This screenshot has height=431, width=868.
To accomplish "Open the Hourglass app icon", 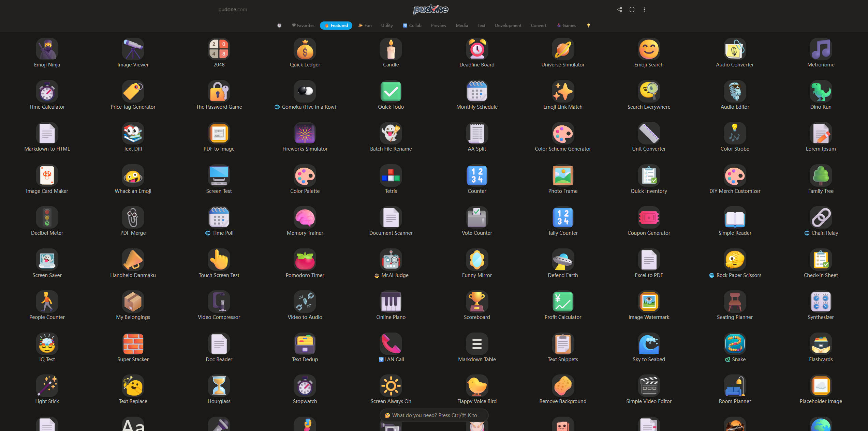I will (219, 386).
